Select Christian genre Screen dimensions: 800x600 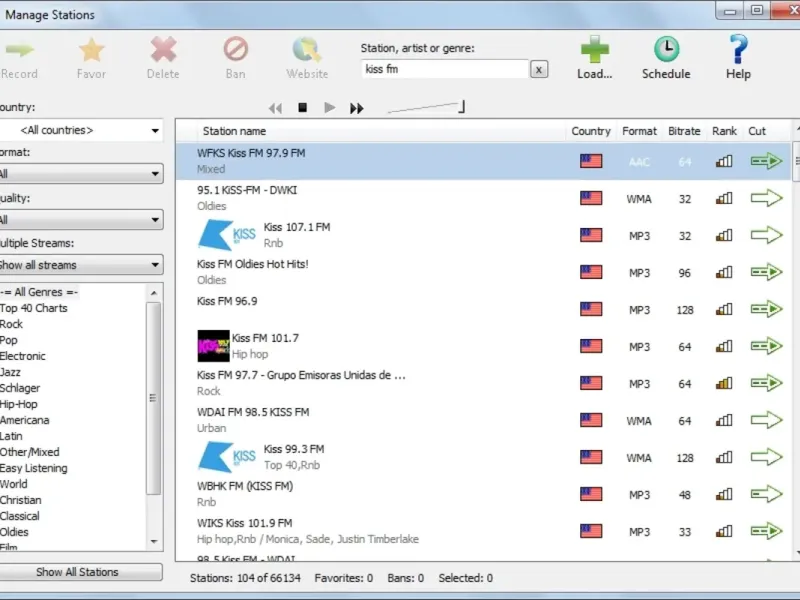pyautogui.click(x=20, y=500)
